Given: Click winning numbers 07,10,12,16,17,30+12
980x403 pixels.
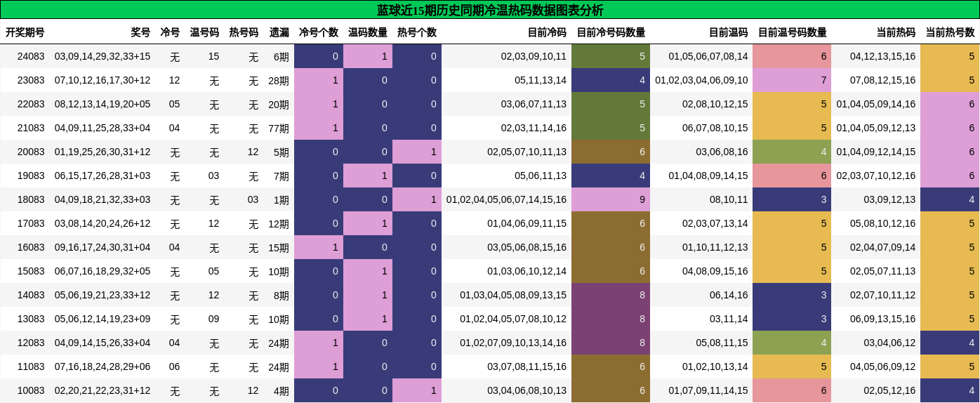Looking at the screenshot, I should pyautogui.click(x=102, y=80).
